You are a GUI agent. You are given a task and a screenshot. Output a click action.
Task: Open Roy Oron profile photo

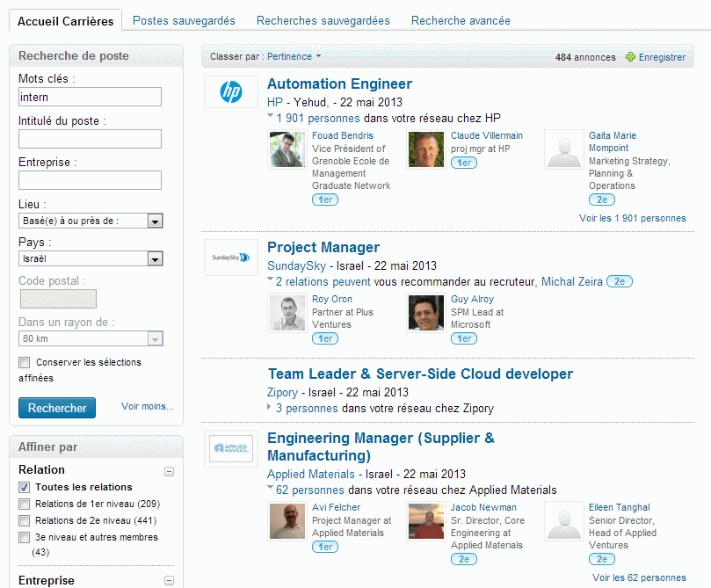pos(287,313)
